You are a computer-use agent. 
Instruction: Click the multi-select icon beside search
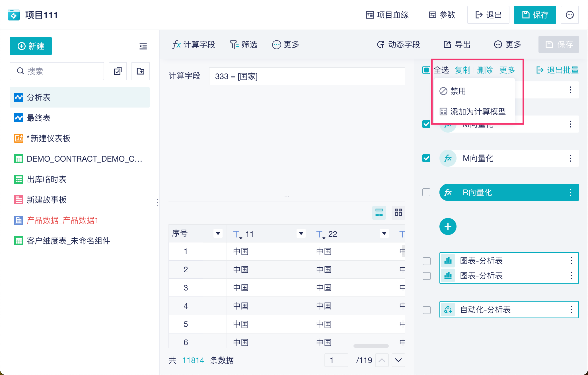118,71
